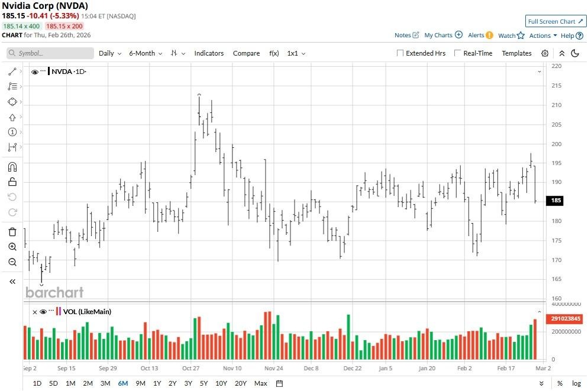Click the My Charts plus icon
588x391 pixels.
point(458,35)
